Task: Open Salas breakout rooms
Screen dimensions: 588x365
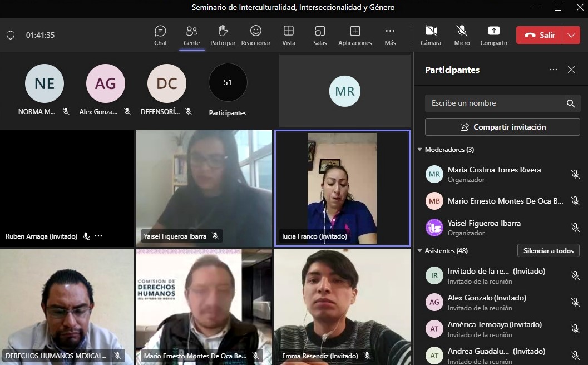Action: tap(320, 35)
